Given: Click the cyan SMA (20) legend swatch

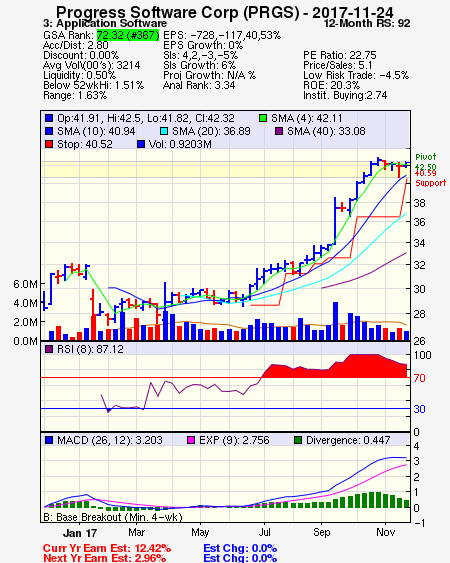Looking at the screenshot, I should point(164,131).
